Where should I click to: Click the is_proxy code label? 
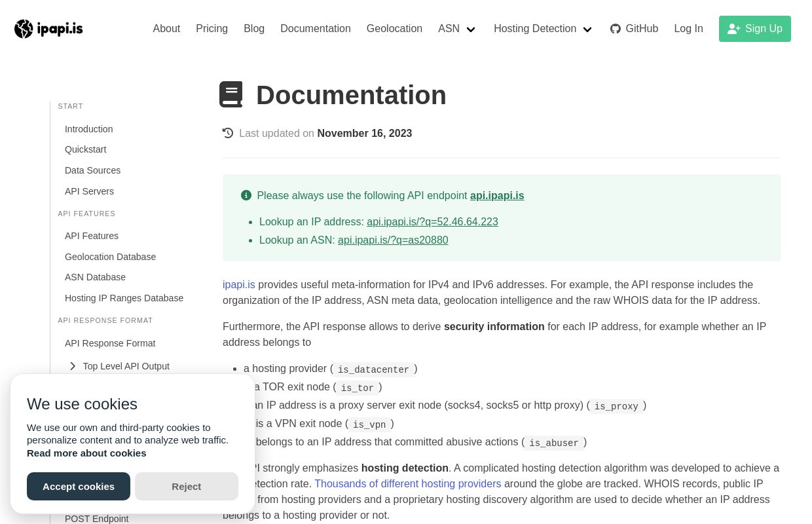click(x=616, y=406)
